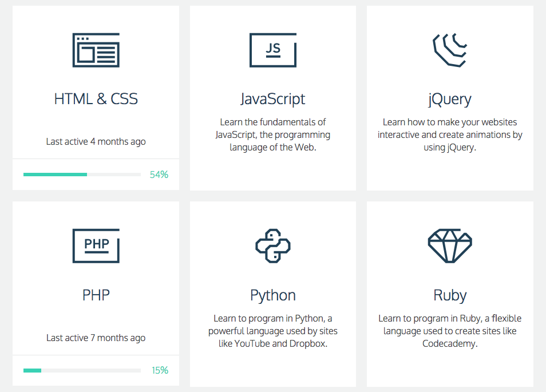Screen dimensions: 546x392
Task: Select the Python course heading
Action: (273, 295)
